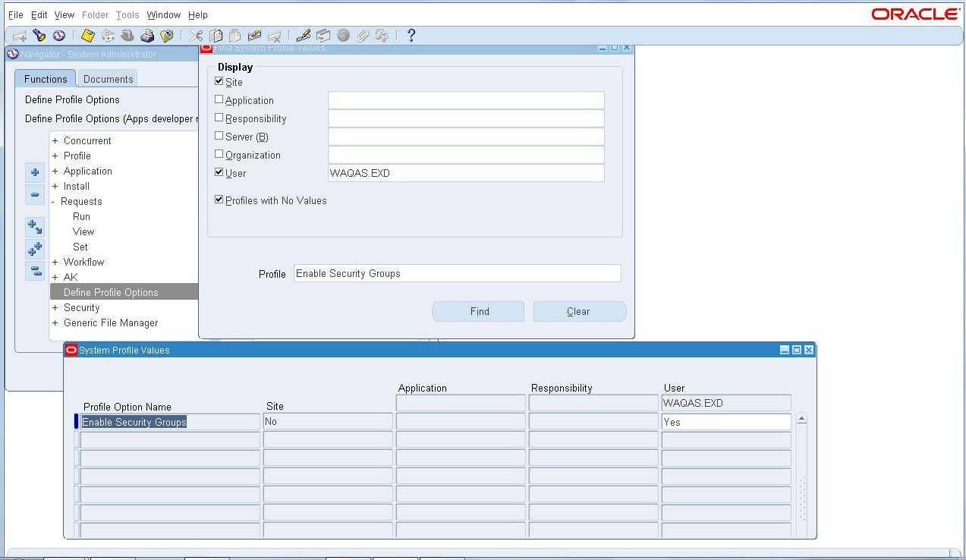Expand the Workflow tree node
966x560 pixels.
point(54,262)
